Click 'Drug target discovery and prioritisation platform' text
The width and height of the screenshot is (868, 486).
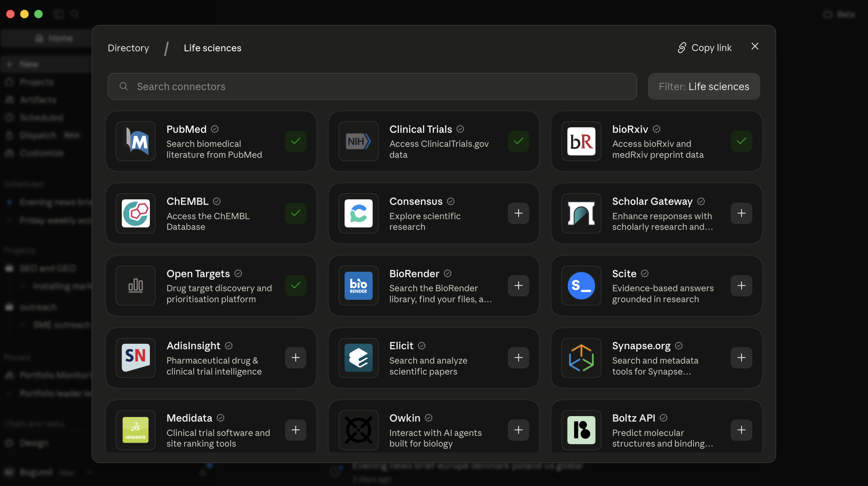point(219,294)
